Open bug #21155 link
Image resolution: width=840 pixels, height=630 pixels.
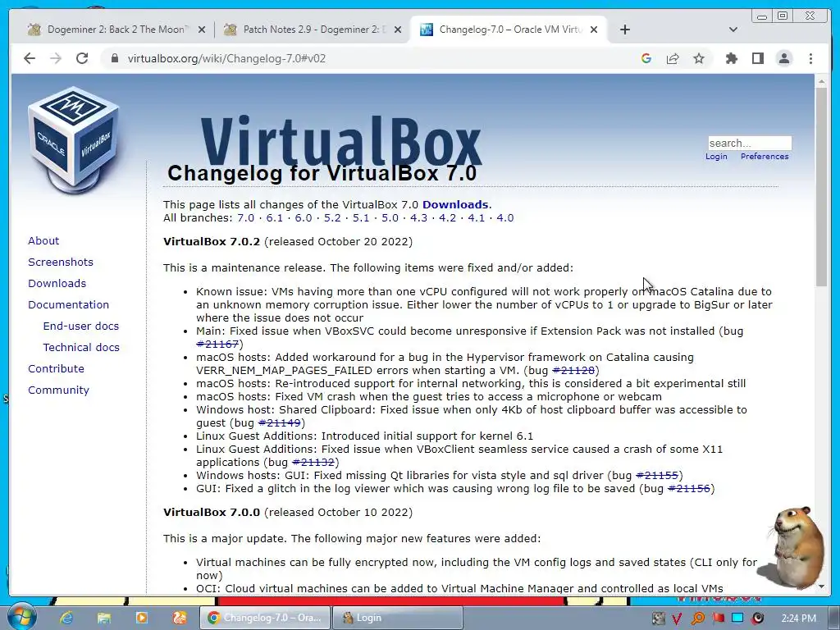(657, 475)
